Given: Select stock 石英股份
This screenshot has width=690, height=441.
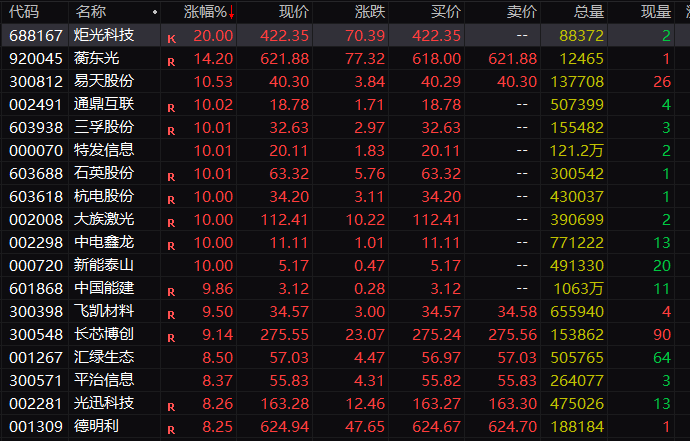Looking at the screenshot, I should 104,173.
